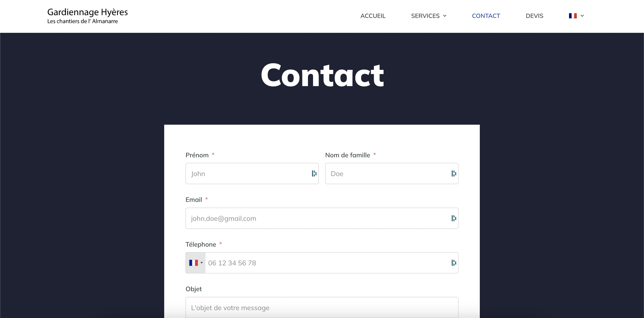The image size is (644, 318).
Task: Click the Prénom text input field
Action: point(252,173)
